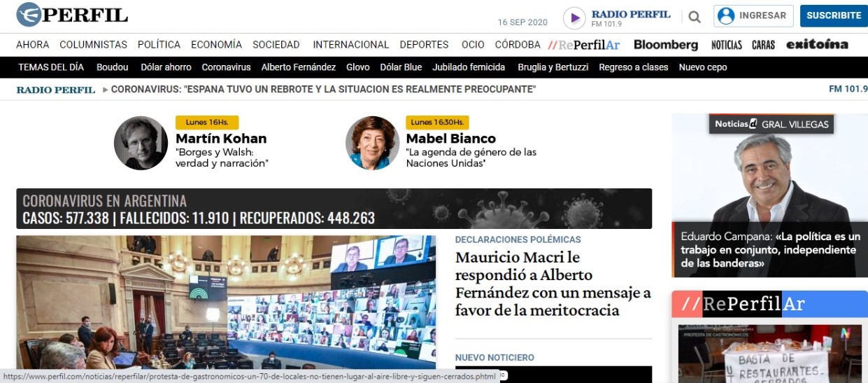This screenshot has height=383, width=868.
Task: Open the Dólar Blue trending topic
Action: (x=401, y=67)
